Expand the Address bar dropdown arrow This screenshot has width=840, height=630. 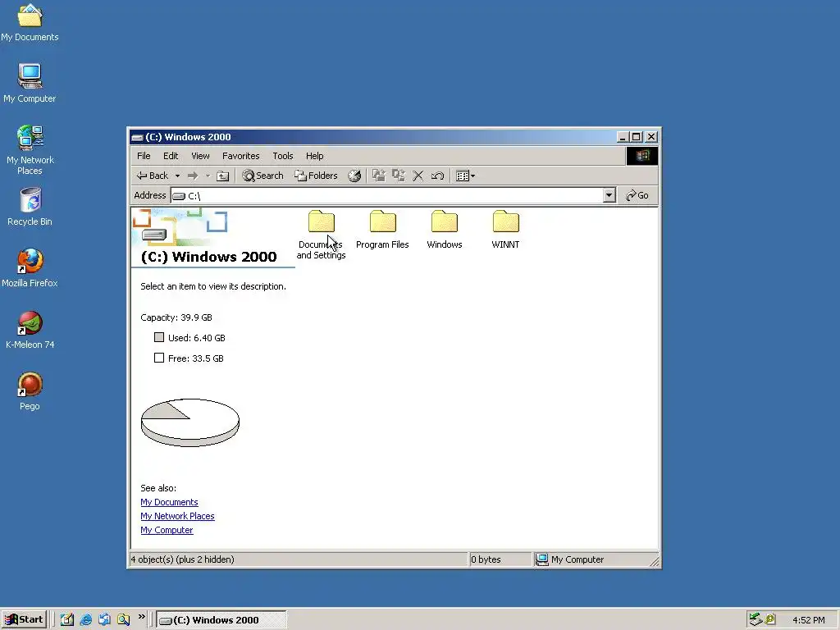click(609, 195)
